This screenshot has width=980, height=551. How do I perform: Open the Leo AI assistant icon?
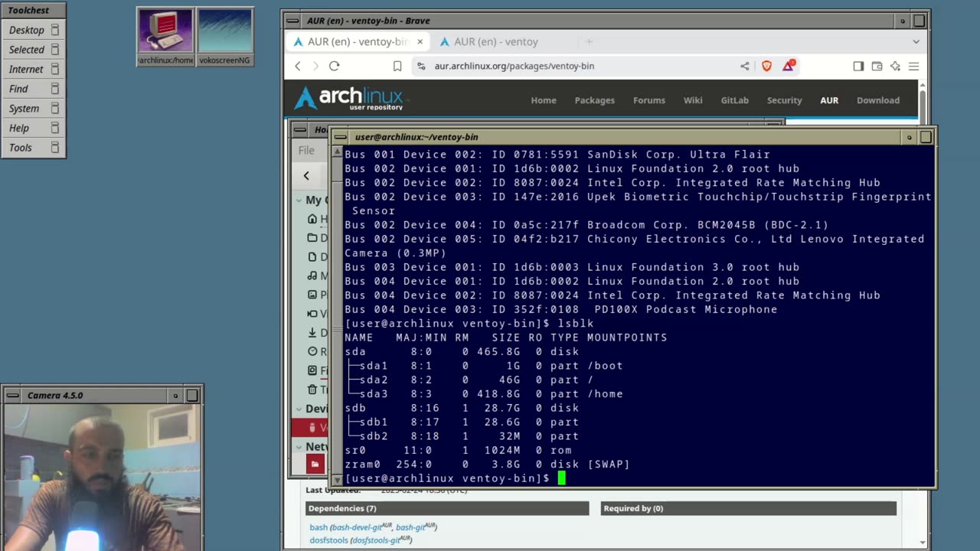(x=895, y=66)
